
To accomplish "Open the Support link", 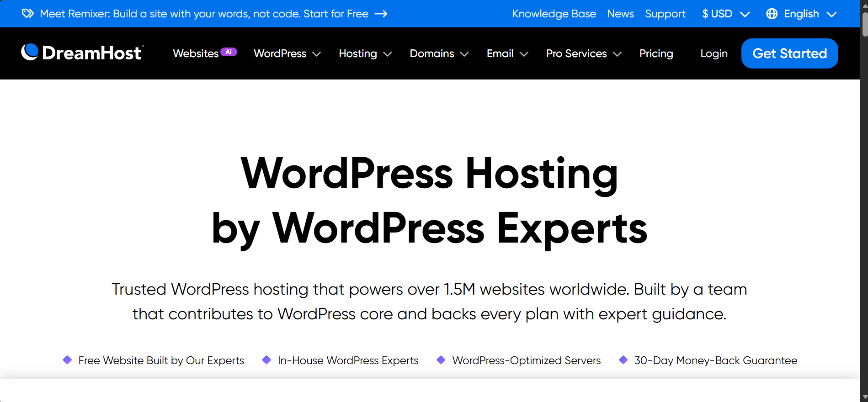I will tap(665, 14).
